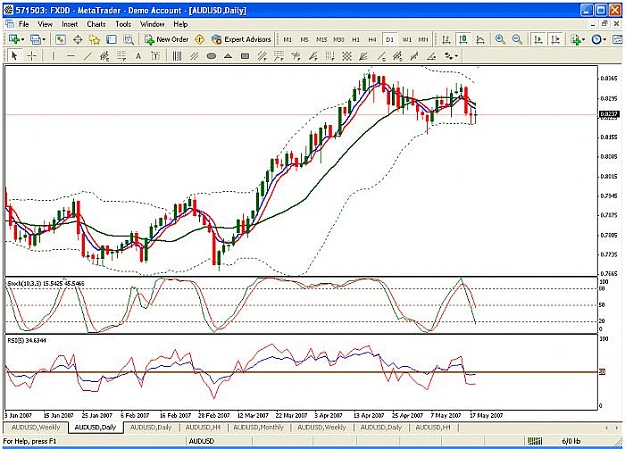625x449 pixels.
Task: Zoom in on the chart
Action: pos(500,39)
